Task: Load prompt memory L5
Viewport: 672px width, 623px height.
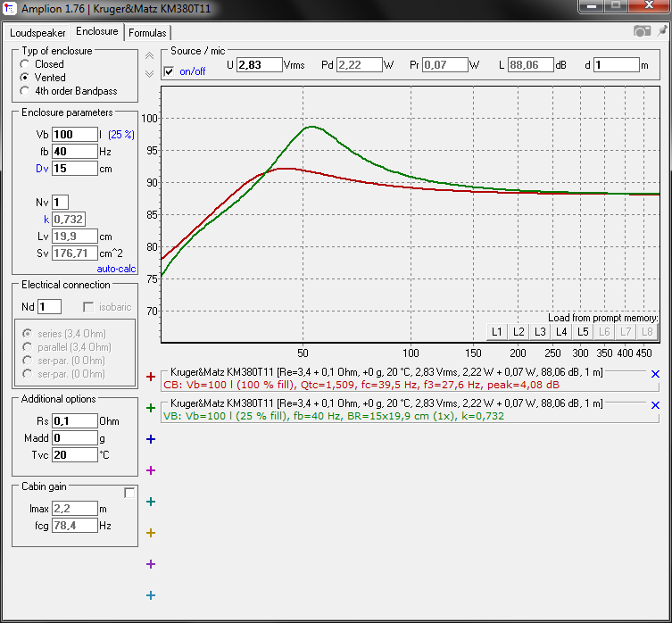Action: (x=583, y=332)
